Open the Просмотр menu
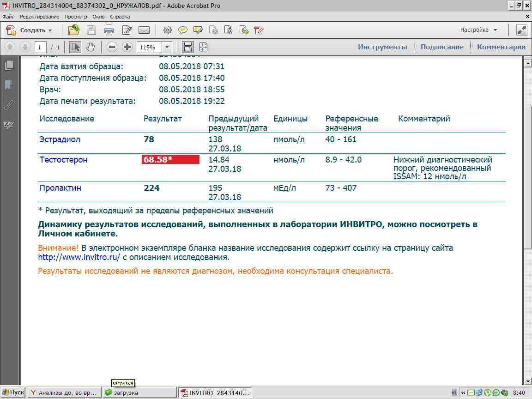The height and width of the screenshot is (399, 532). [76, 17]
